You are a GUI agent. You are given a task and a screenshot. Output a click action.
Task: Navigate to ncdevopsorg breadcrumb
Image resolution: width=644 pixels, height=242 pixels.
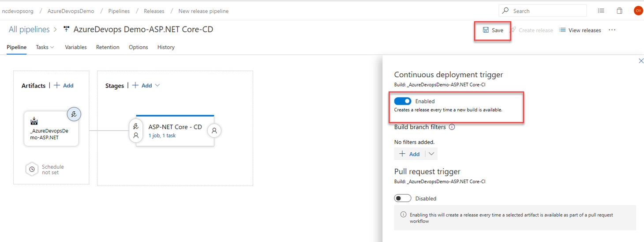pos(17,11)
